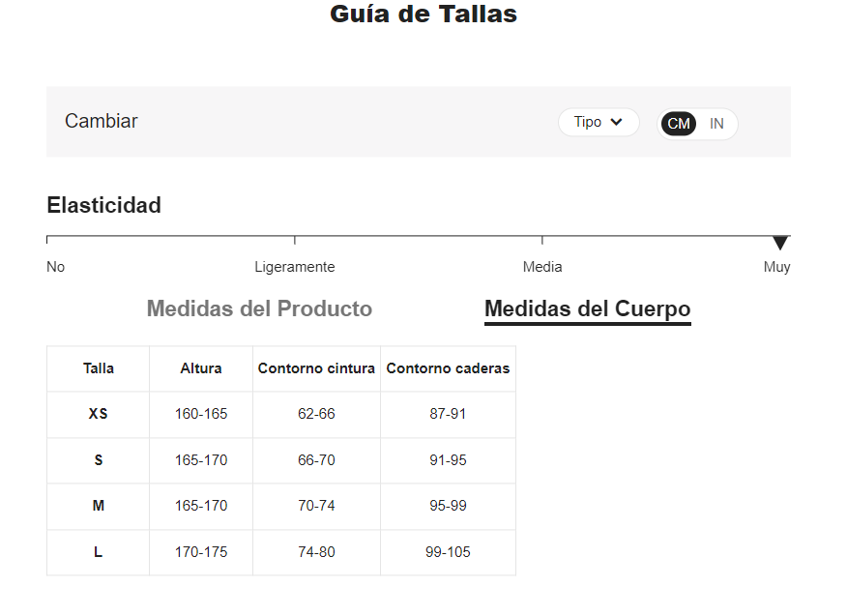847x616 pixels.
Task: Click the Cambiar label
Action: pyautogui.click(x=102, y=121)
